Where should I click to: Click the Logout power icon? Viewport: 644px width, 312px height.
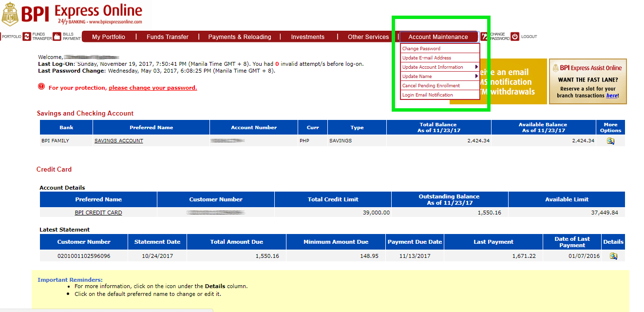click(515, 37)
